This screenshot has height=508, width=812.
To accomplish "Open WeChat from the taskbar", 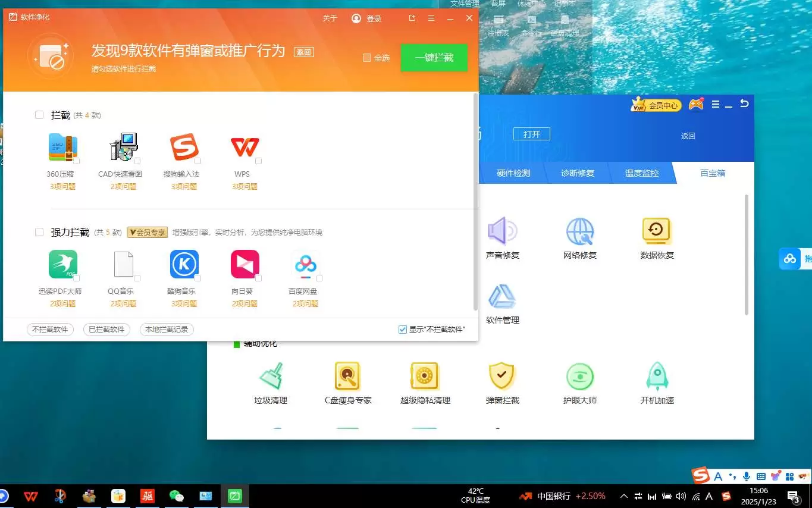I will [x=177, y=496].
